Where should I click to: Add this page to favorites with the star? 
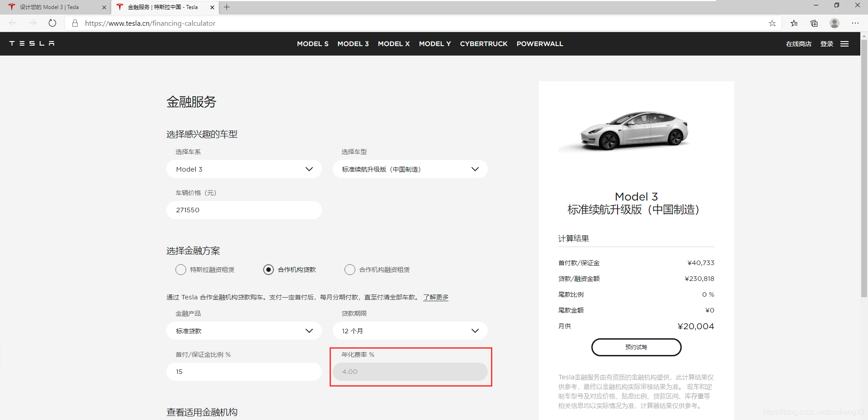click(x=772, y=23)
